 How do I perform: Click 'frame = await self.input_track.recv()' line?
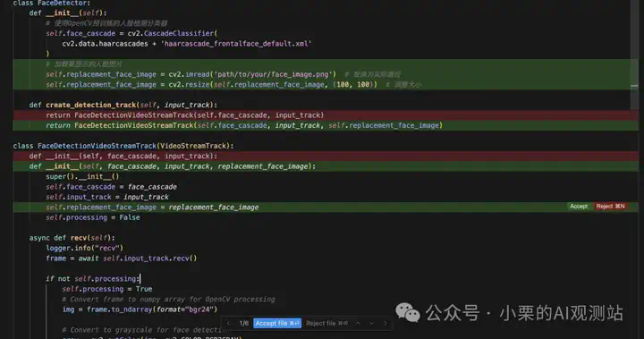point(121,258)
